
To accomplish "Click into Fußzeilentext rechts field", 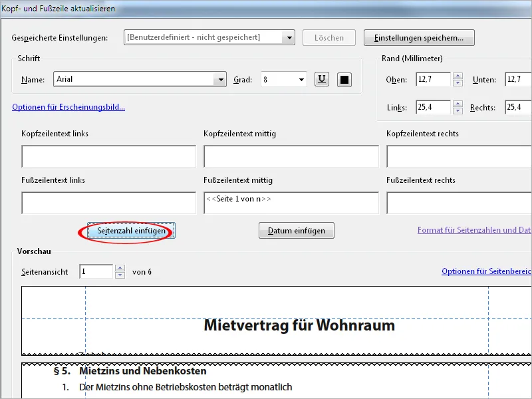I will click(459, 203).
